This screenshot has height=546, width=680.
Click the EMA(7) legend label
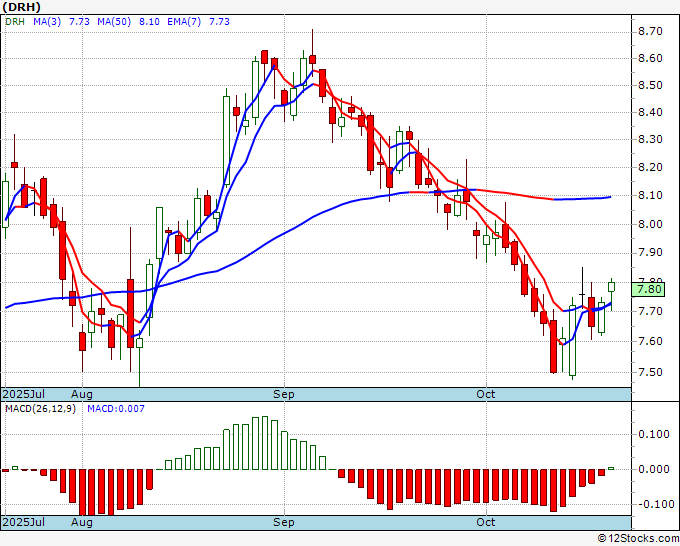point(184,22)
